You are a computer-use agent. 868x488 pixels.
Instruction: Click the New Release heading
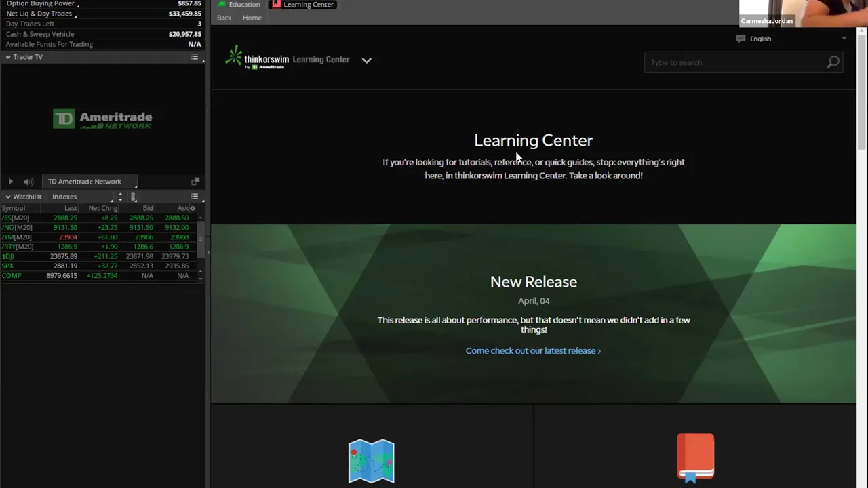(x=534, y=281)
